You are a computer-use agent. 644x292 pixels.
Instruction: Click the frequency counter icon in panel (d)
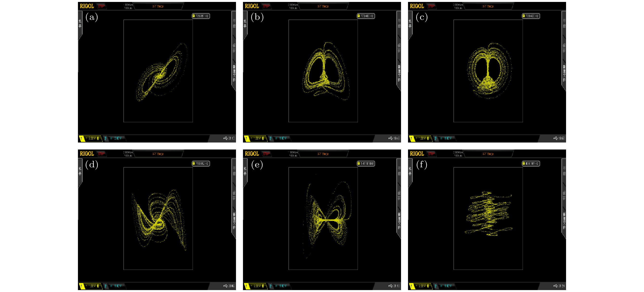point(193,164)
